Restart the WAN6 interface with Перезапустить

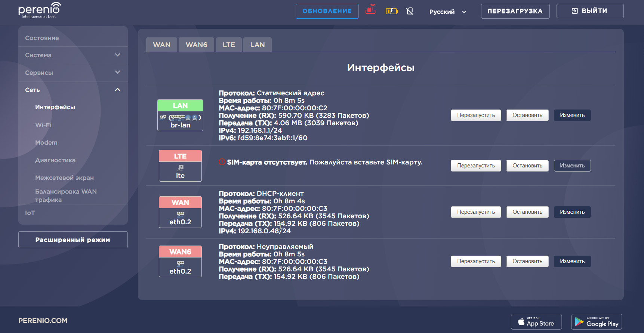pyautogui.click(x=476, y=261)
